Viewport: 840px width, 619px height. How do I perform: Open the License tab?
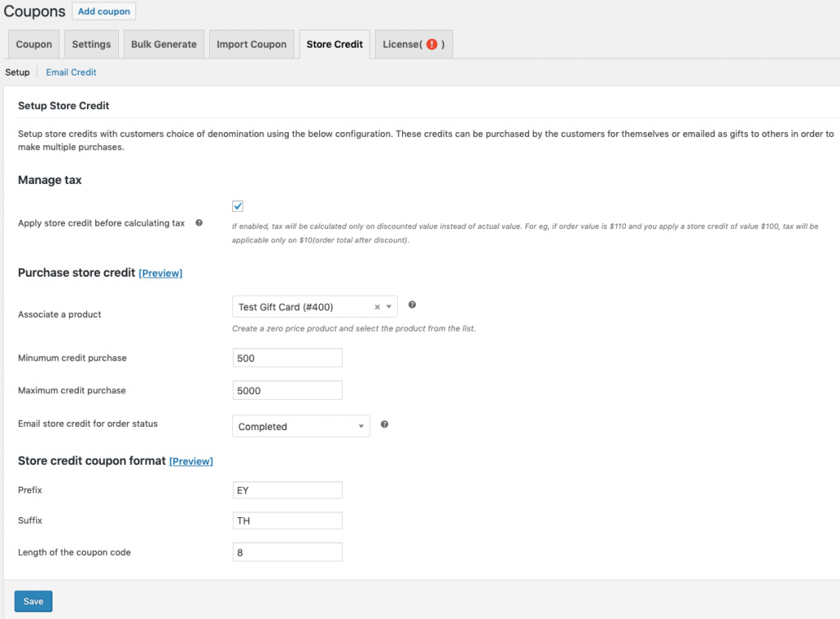(x=413, y=44)
